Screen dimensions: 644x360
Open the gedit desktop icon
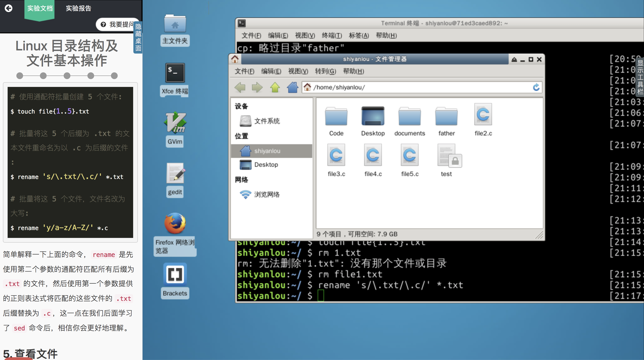175,173
